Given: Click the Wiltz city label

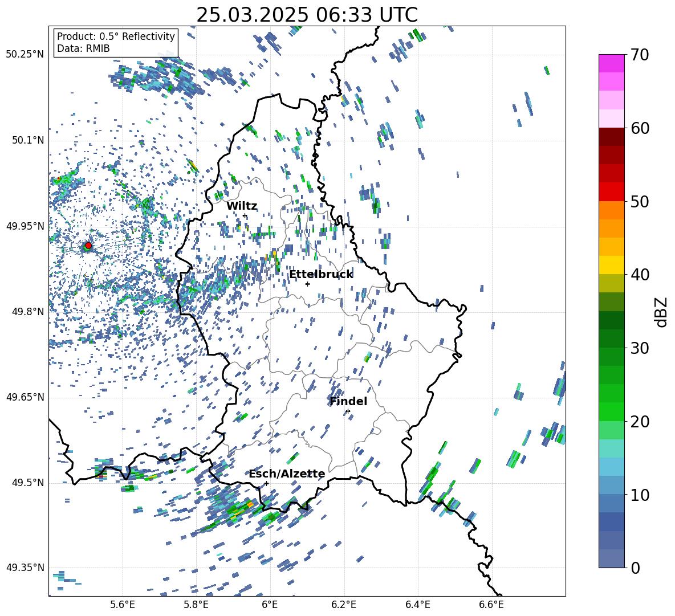Looking at the screenshot, I should [242, 206].
